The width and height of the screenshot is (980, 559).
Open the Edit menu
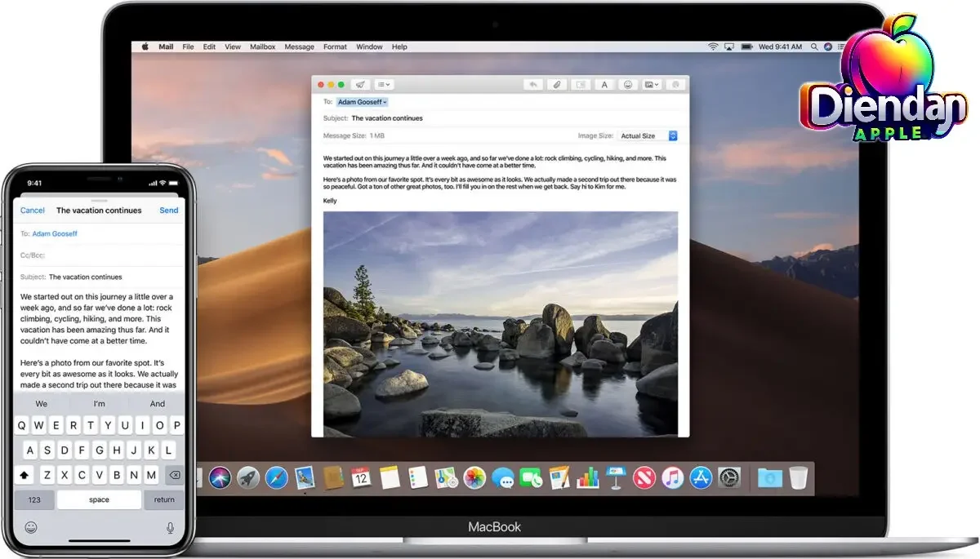(209, 47)
